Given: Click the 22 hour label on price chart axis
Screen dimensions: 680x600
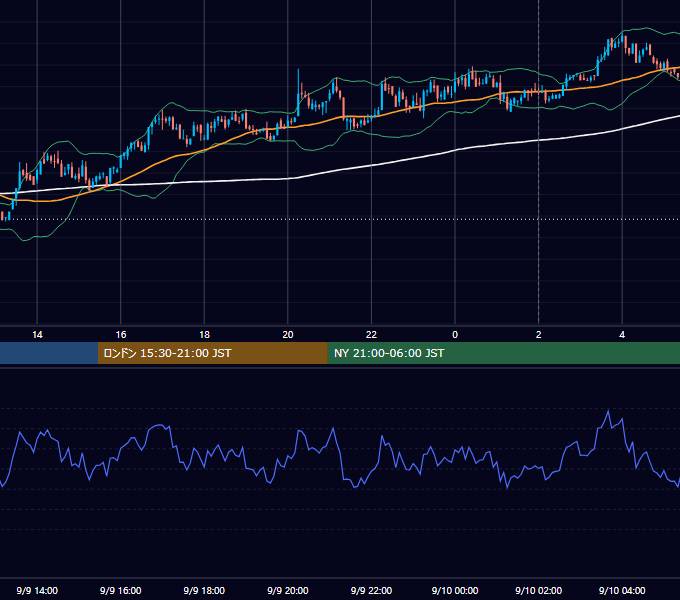Looking at the screenshot, I should (x=371, y=335).
